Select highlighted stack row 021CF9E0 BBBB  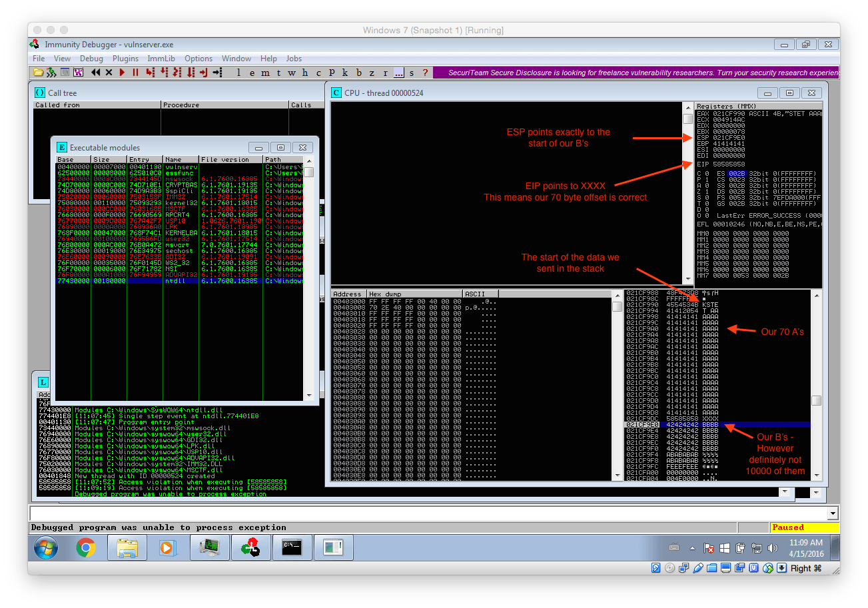717,424
